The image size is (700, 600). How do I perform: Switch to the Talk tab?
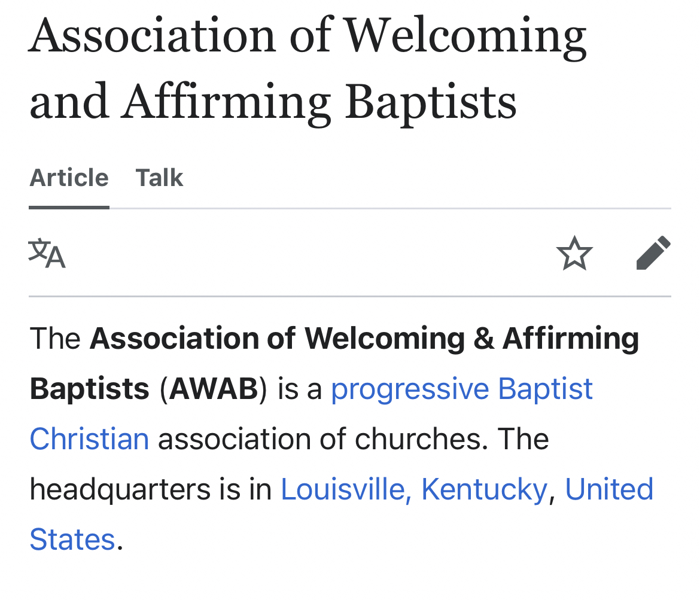[159, 178]
